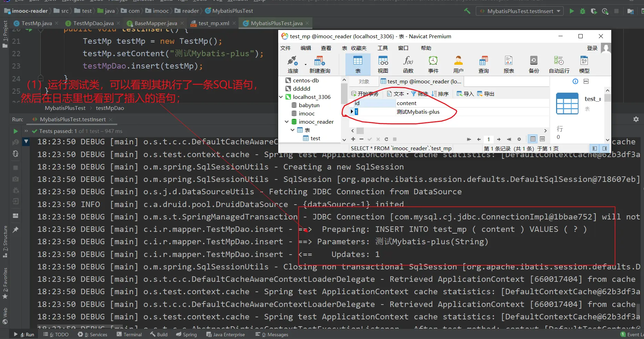Screen dimensions: 644x339
Task: Collapse the localhost_3306 connection node
Action: pyautogui.click(x=281, y=97)
